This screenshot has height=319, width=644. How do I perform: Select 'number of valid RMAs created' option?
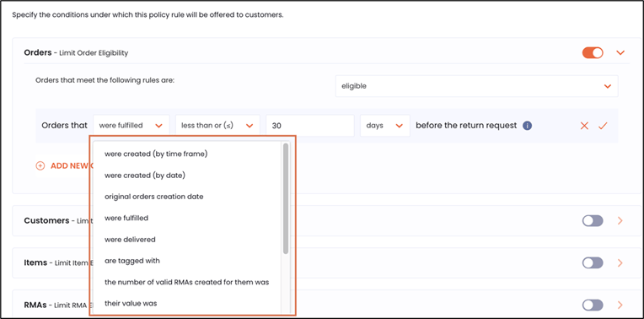187,282
